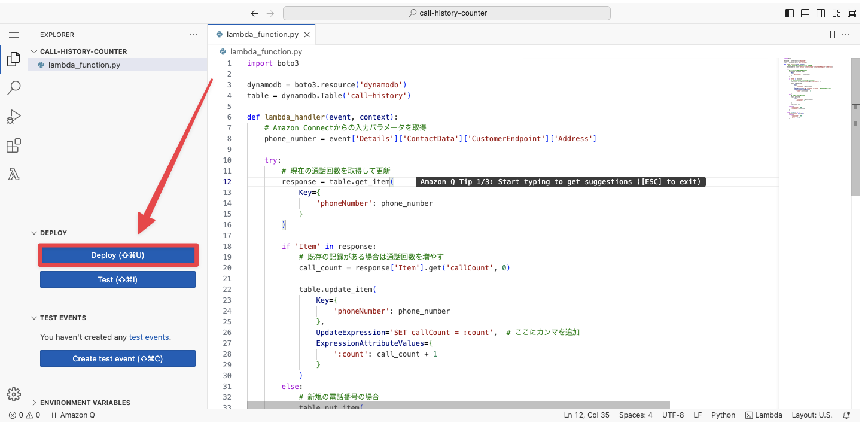Image resolution: width=868 pixels, height=432 pixels.
Task: Open the notifications bell in status bar
Action: coord(846,415)
